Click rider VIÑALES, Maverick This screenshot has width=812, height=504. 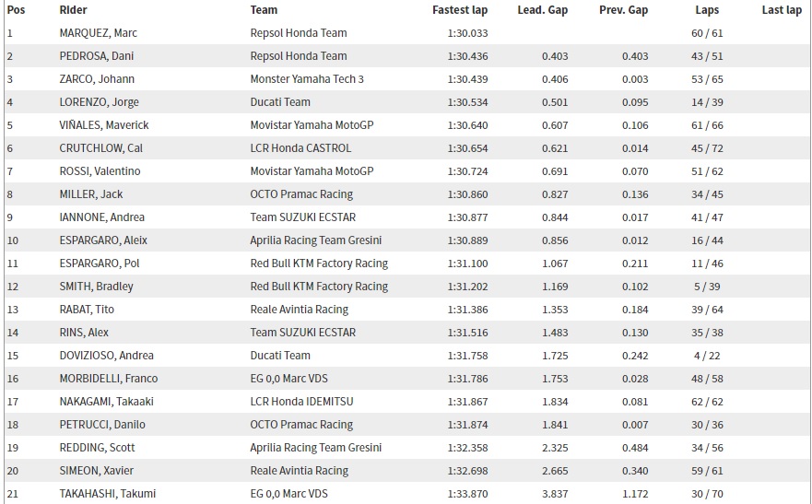pos(103,125)
